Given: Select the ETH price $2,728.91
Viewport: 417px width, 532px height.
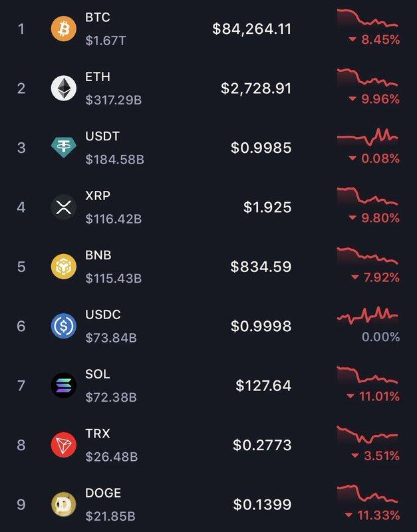Looking at the screenshot, I should (x=256, y=88).
